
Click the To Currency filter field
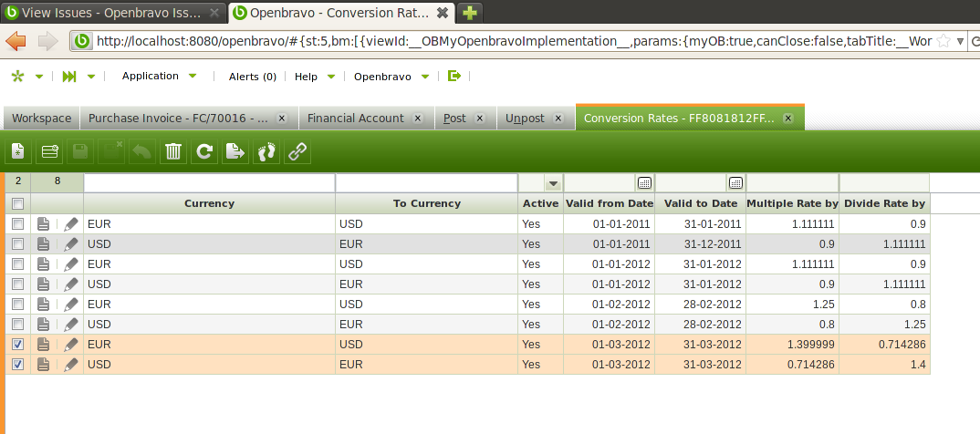(x=427, y=183)
